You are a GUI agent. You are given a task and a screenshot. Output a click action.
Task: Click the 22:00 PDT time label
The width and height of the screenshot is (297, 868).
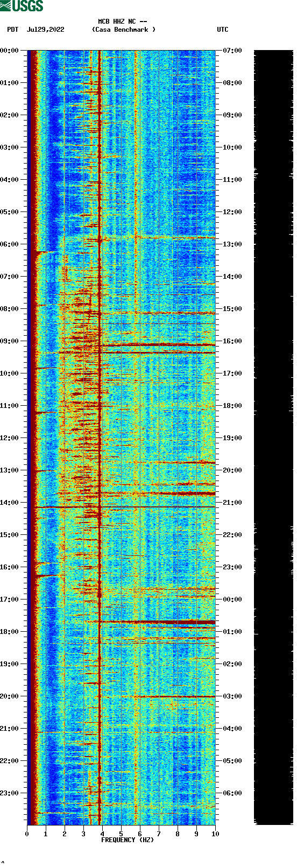click(9, 761)
